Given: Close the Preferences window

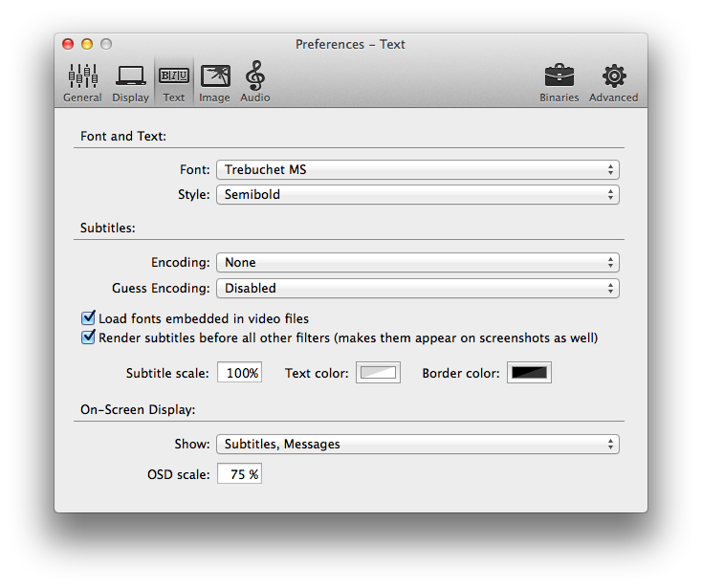Looking at the screenshot, I should 68,44.
